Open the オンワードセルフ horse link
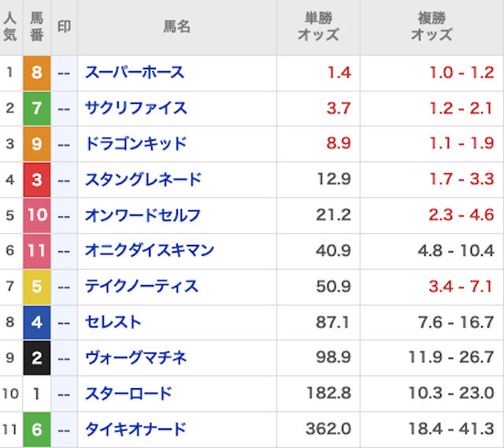Screen dimensions: 504x448 point(143,215)
